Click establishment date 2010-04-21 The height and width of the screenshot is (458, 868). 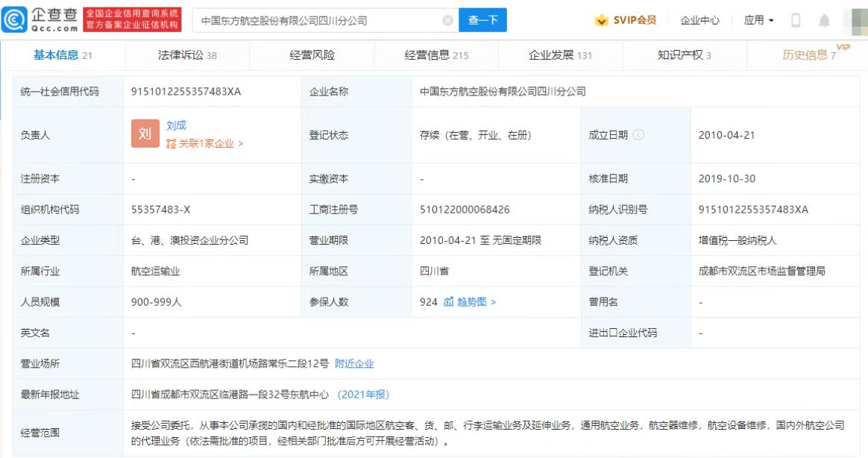click(x=726, y=135)
